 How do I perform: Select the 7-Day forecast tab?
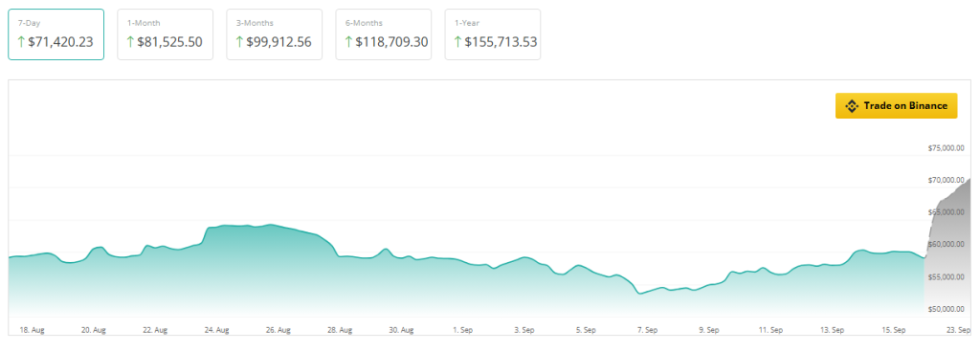click(x=56, y=34)
